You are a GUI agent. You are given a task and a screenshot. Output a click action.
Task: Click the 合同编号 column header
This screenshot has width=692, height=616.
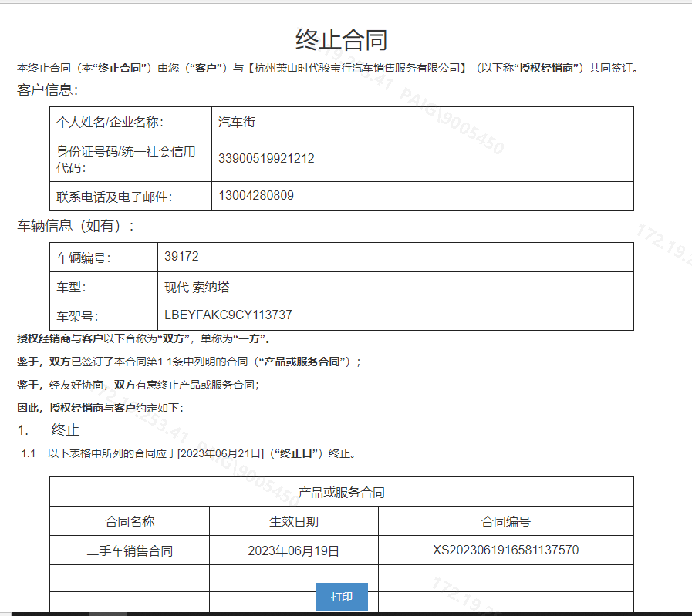click(x=506, y=521)
